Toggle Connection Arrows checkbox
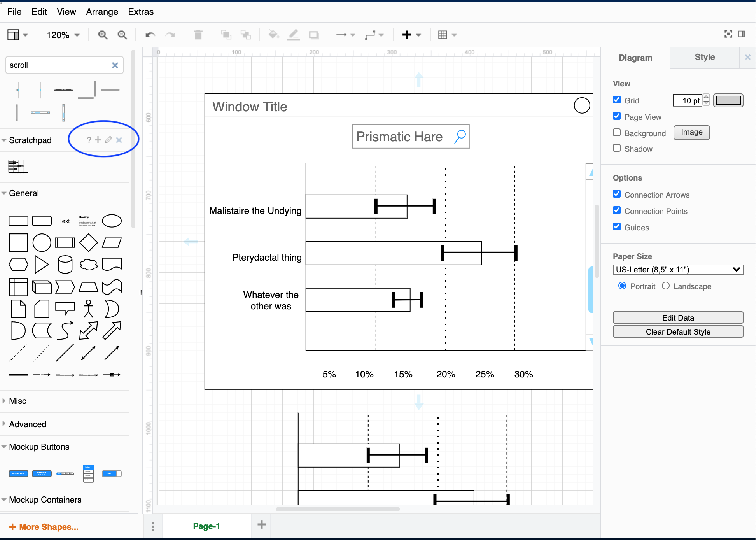Image resolution: width=756 pixels, height=540 pixels. click(617, 194)
